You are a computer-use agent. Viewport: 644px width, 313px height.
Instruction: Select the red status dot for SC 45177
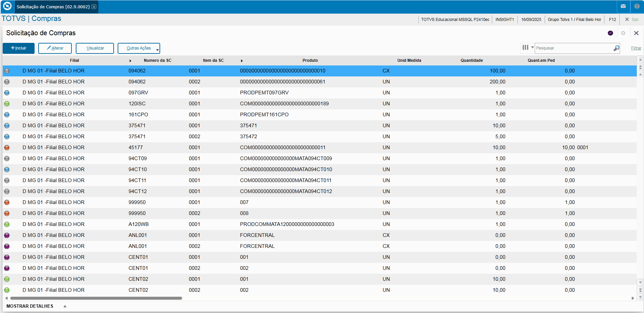click(7, 148)
